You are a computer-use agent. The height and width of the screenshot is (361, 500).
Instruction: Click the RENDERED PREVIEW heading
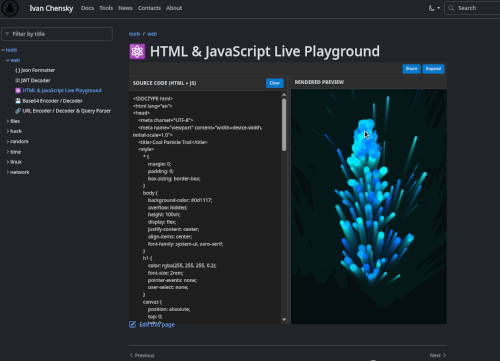point(319,82)
